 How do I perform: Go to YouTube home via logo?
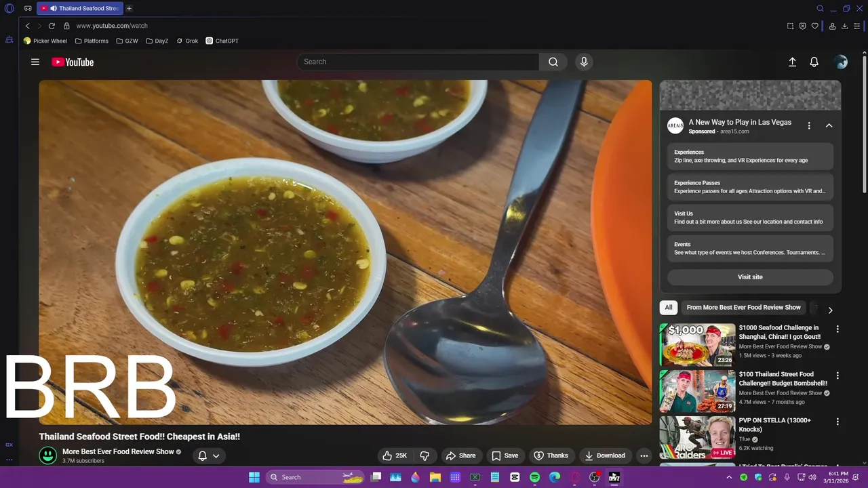coord(73,62)
